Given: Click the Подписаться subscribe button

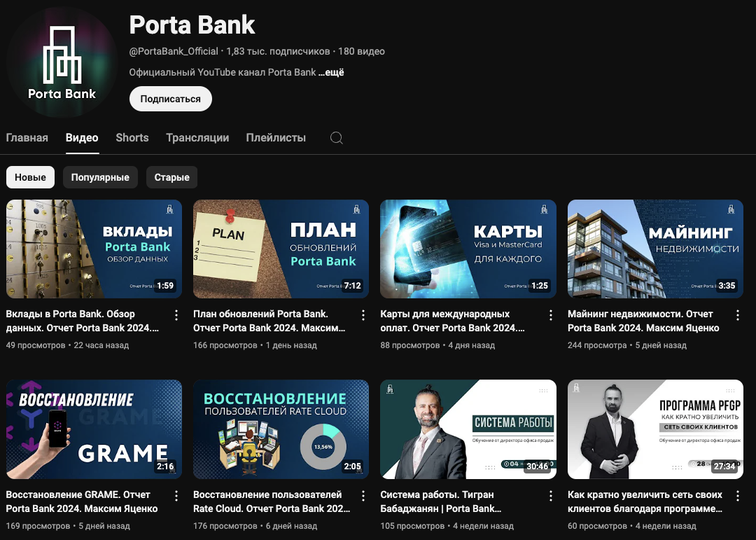Looking at the screenshot, I should coord(171,99).
